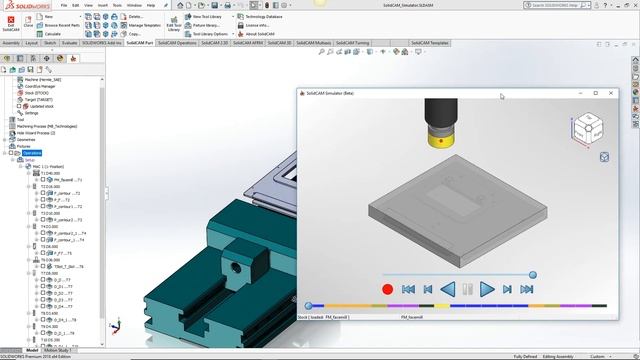Image resolution: width=640 pixels, height=360 pixels.
Task: Select the Machine tree item
Action: click(43, 80)
